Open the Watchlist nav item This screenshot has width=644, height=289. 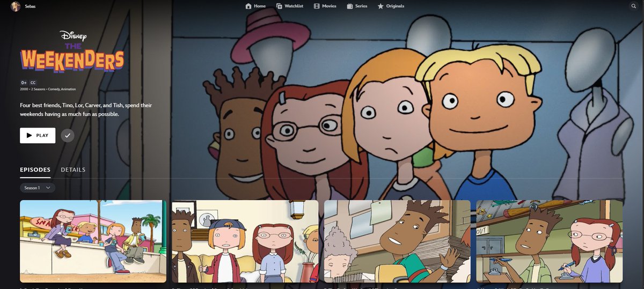[x=289, y=6]
